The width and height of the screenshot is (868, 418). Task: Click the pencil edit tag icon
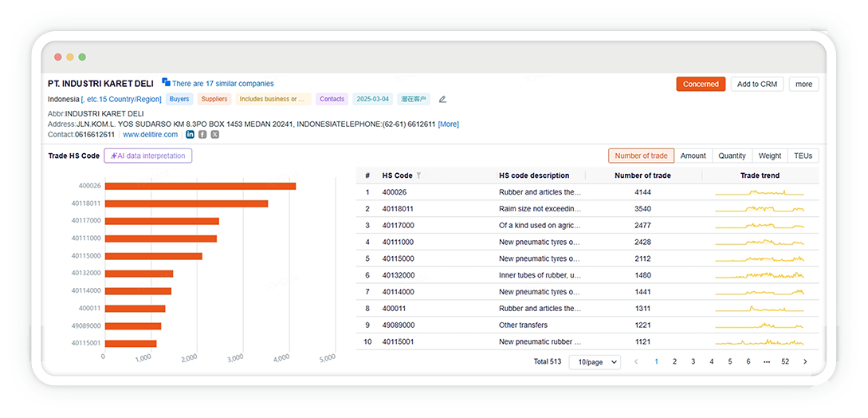(x=442, y=99)
